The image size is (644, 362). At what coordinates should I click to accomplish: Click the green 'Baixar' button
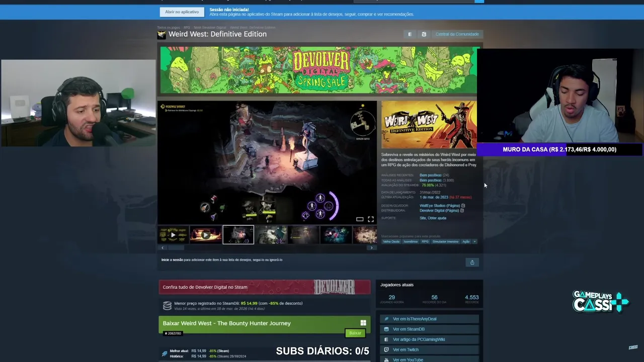pos(355,333)
